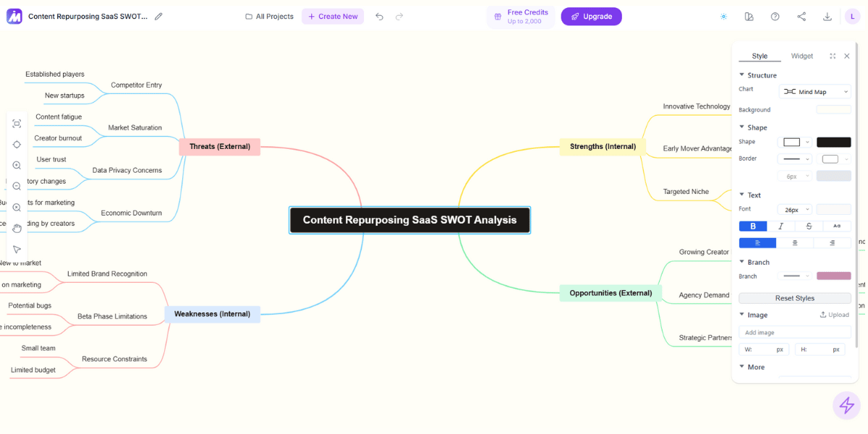
Task: Zoom in on the canvas
Action: click(17, 166)
